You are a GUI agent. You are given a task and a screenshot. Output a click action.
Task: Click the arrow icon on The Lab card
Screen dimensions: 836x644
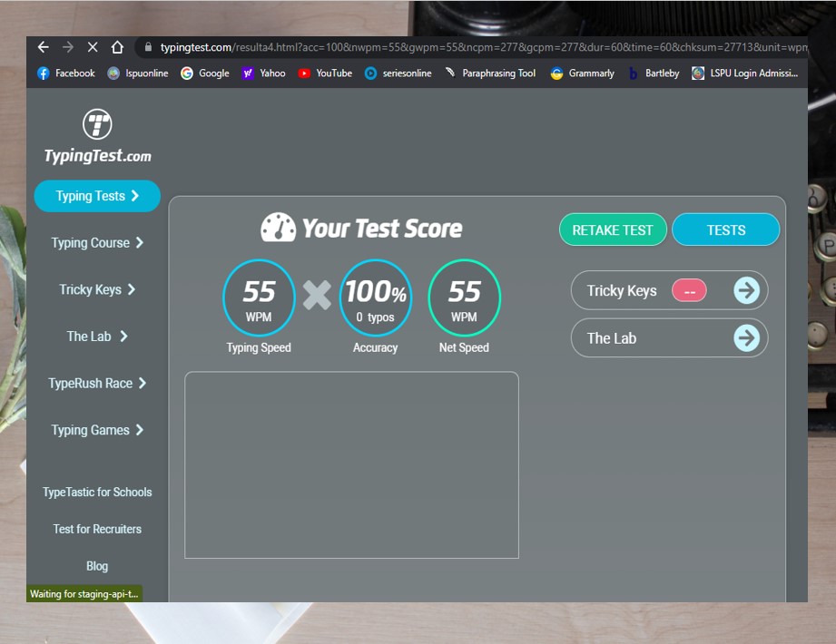coord(746,337)
